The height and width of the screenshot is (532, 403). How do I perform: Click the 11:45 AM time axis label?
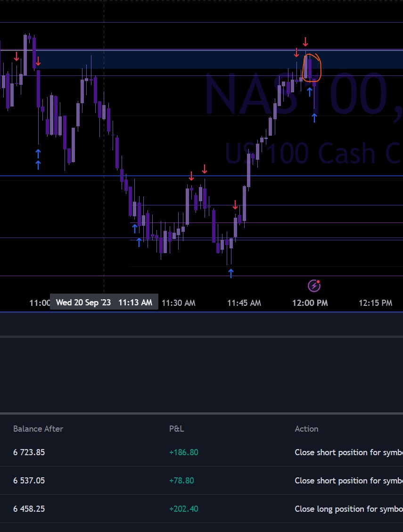point(244,303)
